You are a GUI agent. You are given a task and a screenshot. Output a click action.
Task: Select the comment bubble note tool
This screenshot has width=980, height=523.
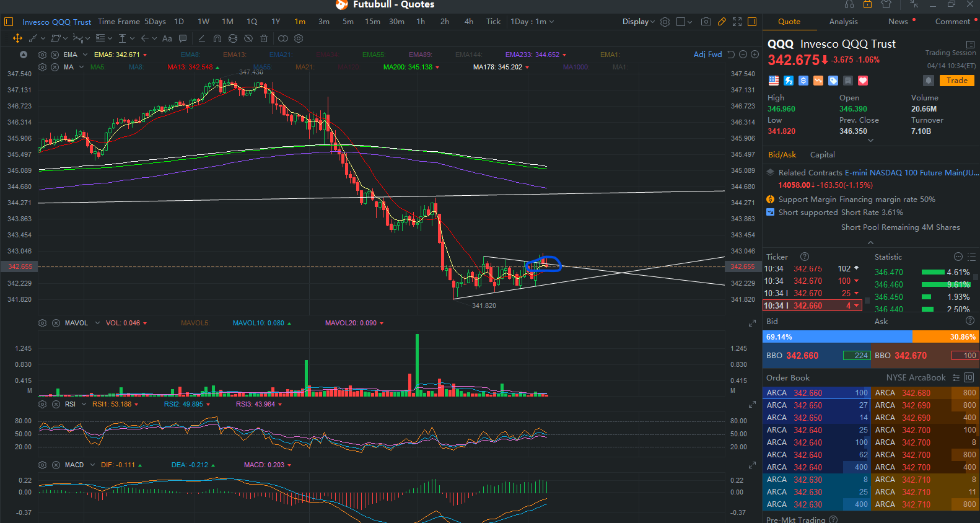(x=183, y=38)
